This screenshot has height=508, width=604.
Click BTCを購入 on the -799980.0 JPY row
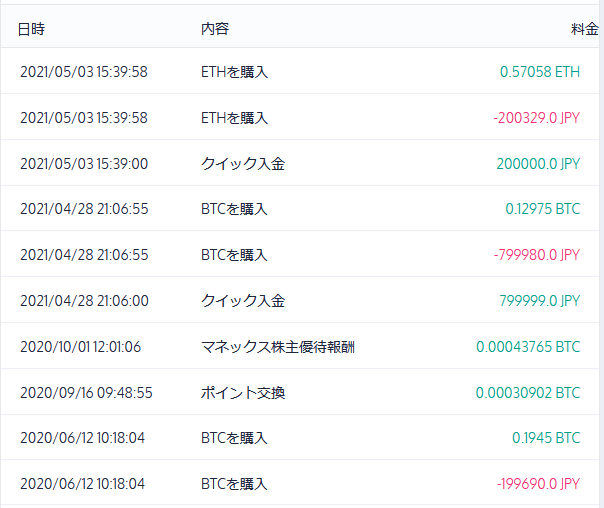click(x=234, y=255)
